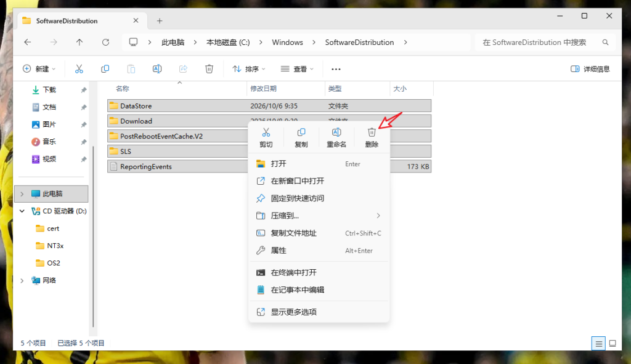Choose 显示更多选项
Viewport: 631px width, 364px height.
[319, 312]
